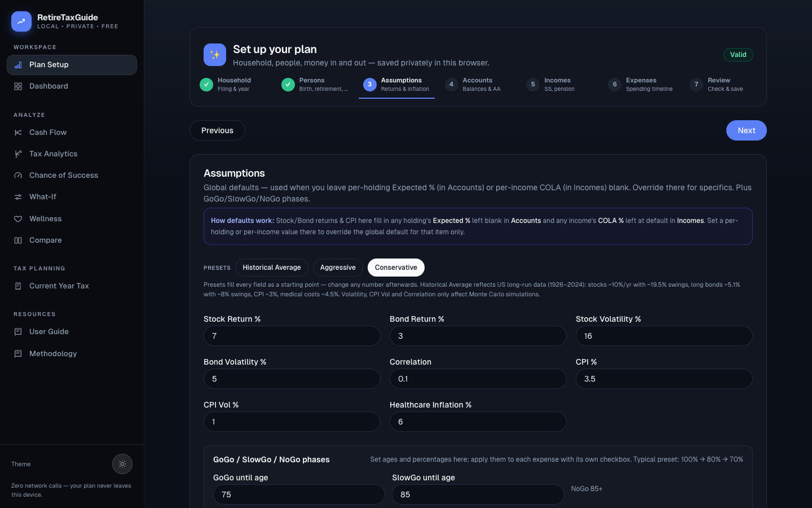Viewport: 812px width, 508px height.
Task: Click the Tax Analytics chart icon
Action: pyautogui.click(x=18, y=154)
